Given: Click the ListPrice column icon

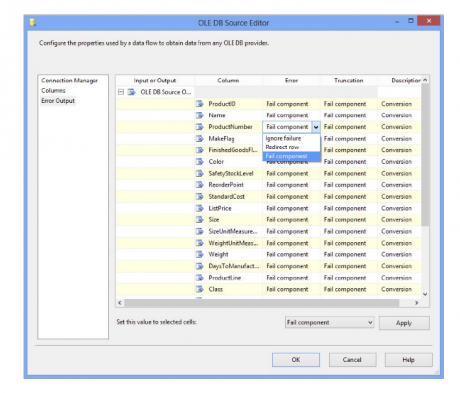Looking at the screenshot, I should click(x=200, y=208).
